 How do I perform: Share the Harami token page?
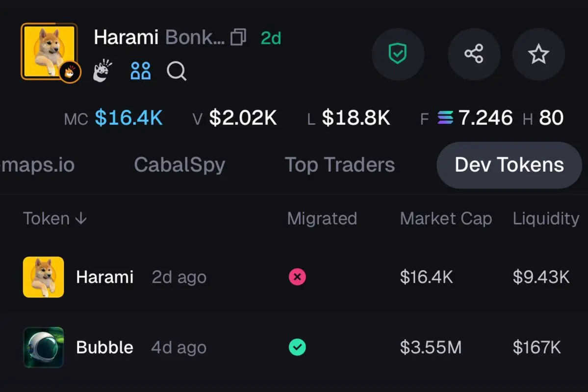[474, 54]
